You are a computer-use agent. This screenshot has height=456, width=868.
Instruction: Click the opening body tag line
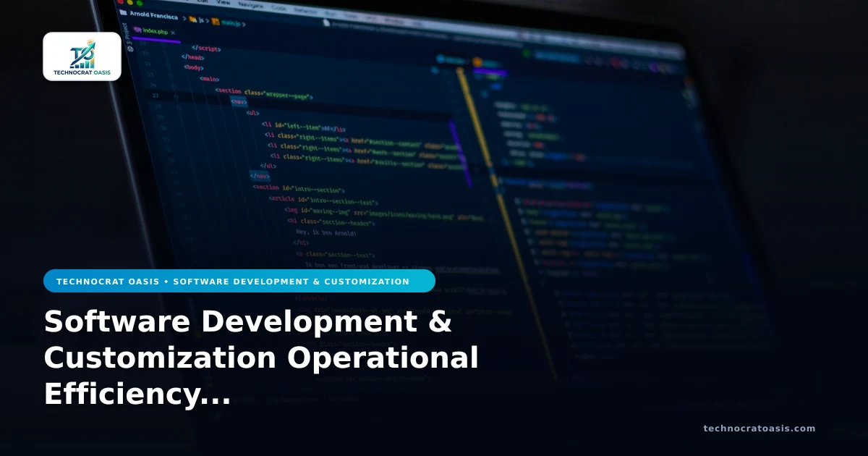(193, 67)
